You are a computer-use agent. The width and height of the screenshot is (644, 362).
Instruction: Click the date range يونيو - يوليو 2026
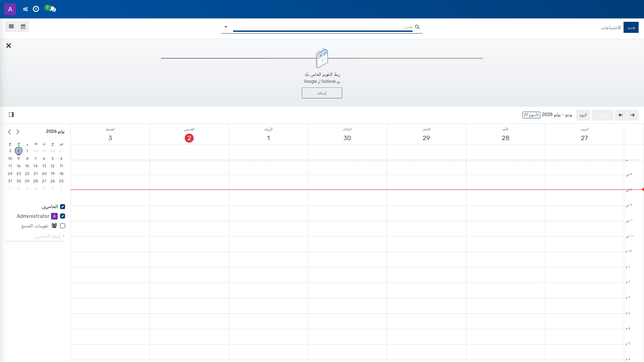557,115
